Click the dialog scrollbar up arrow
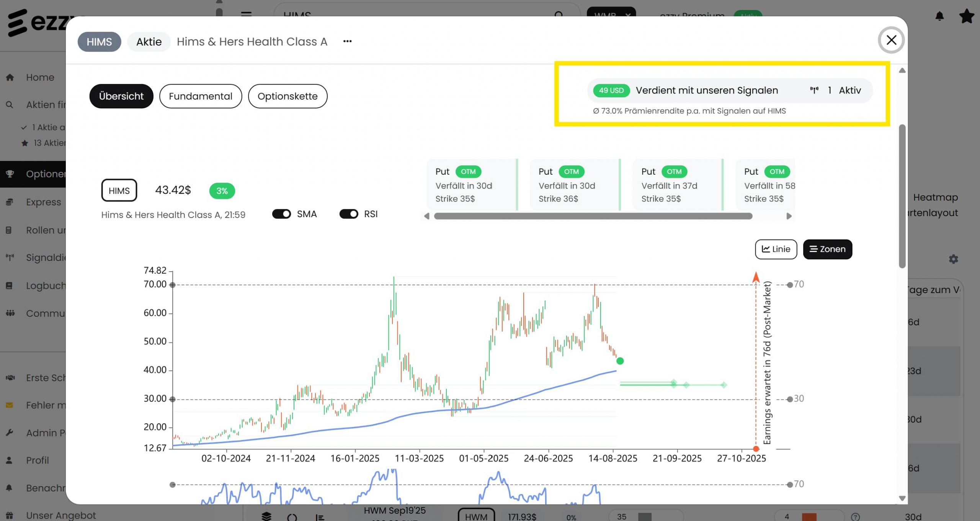Screen dimensions: 980x521 (902, 70)
